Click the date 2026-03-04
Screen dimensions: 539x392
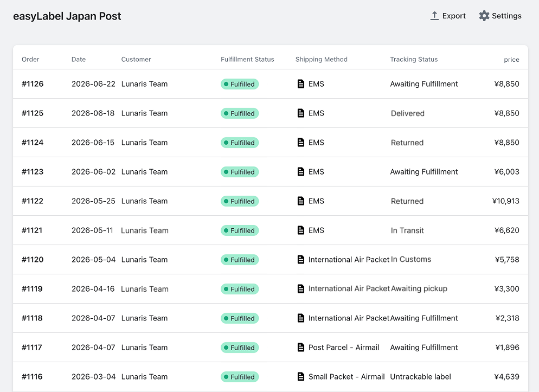(x=93, y=376)
